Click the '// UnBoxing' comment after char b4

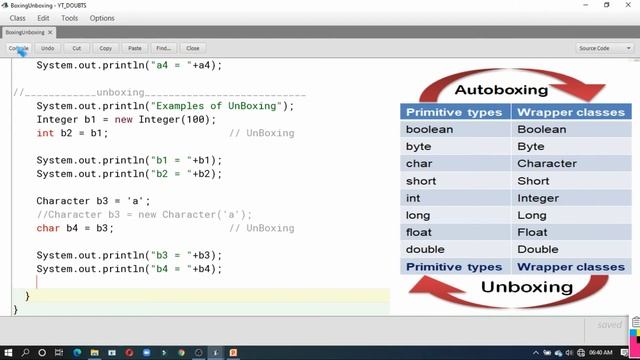tap(262, 228)
